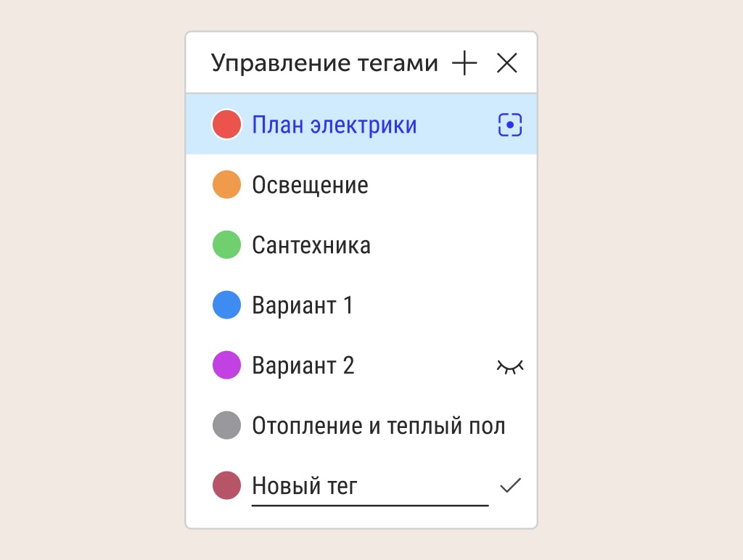The height and width of the screenshot is (560, 743).
Task: Select the Вариант 1 tag
Action: (x=303, y=305)
